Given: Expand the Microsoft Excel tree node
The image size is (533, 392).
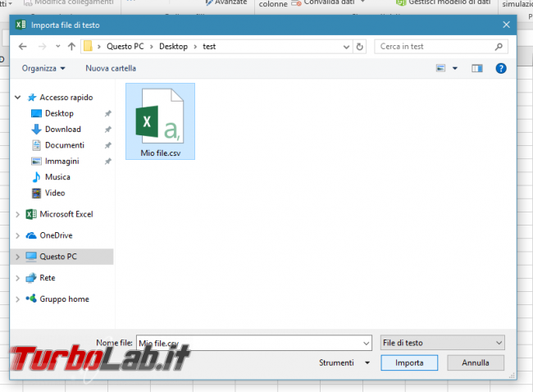Looking at the screenshot, I should click(x=18, y=215).
